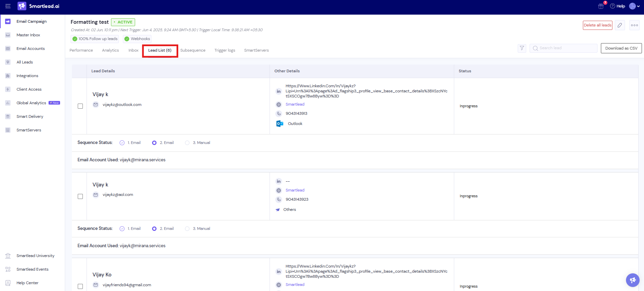Viewport: 644px width, 291px height.
Task: Open Smartlead Events in sidebar
Action: pyautogui.click(x=32, y=269)
